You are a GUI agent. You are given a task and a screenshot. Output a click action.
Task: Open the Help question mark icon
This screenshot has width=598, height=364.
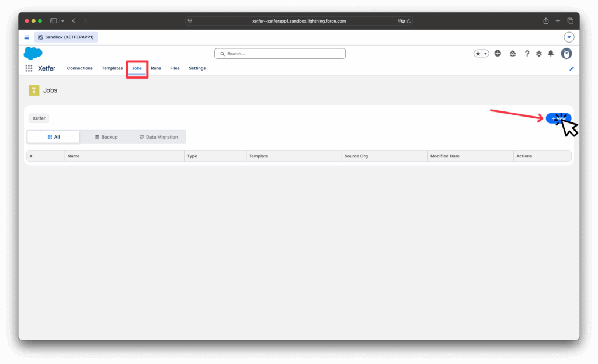click(x=527, y=54)
